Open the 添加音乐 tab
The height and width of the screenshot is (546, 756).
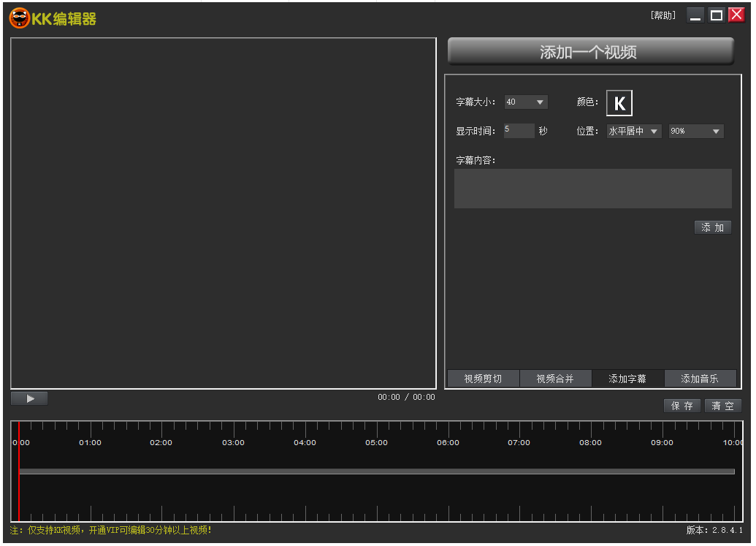click(x=700, y=379)
